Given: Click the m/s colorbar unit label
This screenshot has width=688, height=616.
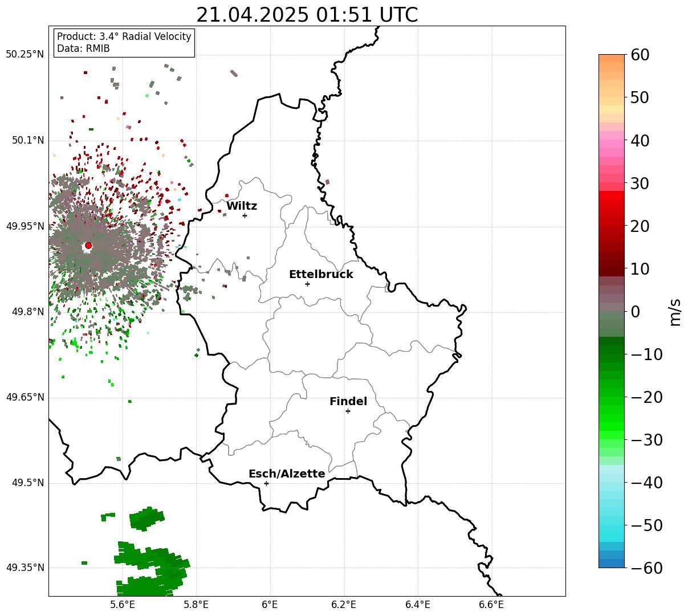Looking at the screenshot, I should pyautogui.click(x=675, y=311).
